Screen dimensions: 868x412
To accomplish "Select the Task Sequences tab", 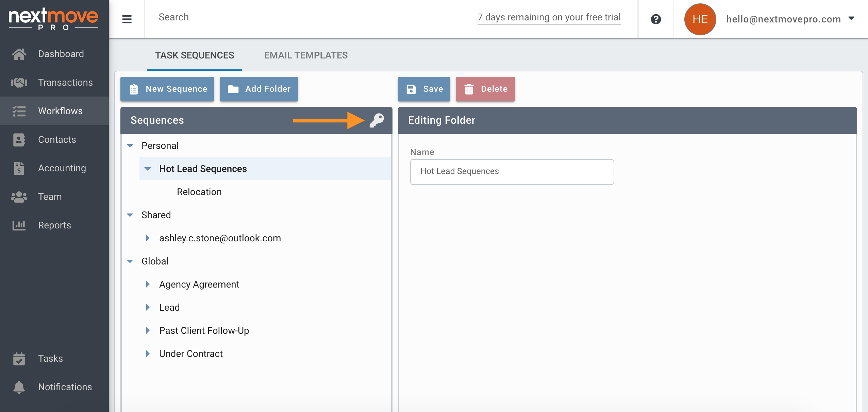I will (194, 55).
